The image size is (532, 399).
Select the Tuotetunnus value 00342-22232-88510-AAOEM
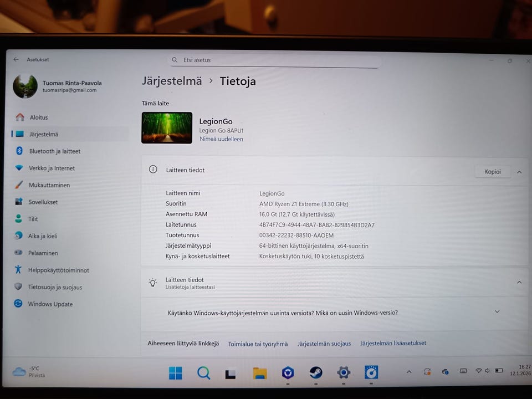(x=296, y=235)
